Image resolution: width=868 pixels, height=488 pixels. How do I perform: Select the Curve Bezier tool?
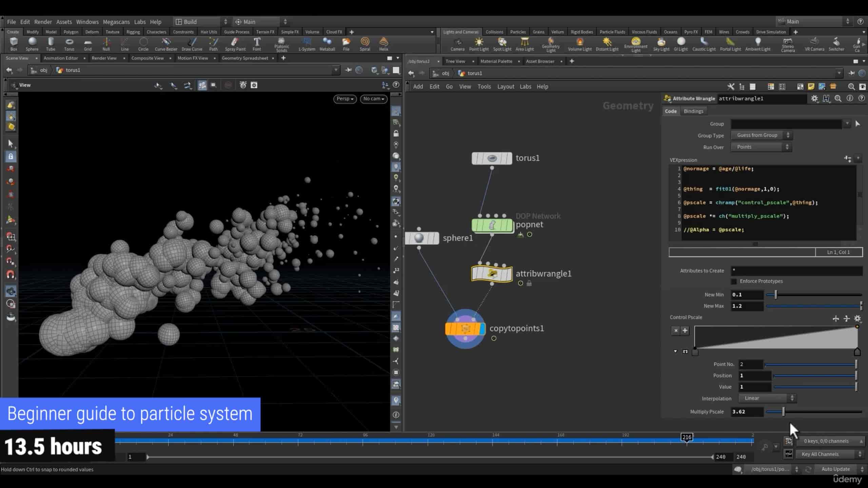click(166, 44)
